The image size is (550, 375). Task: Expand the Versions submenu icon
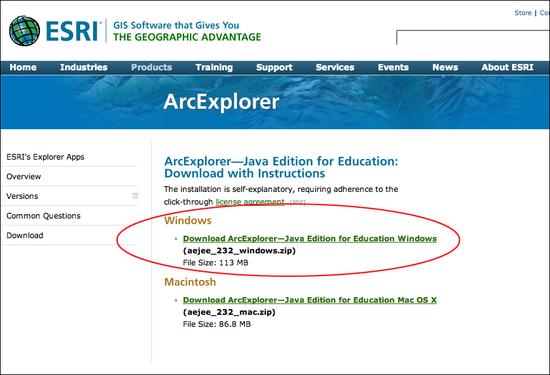click(x=135, y=196)
